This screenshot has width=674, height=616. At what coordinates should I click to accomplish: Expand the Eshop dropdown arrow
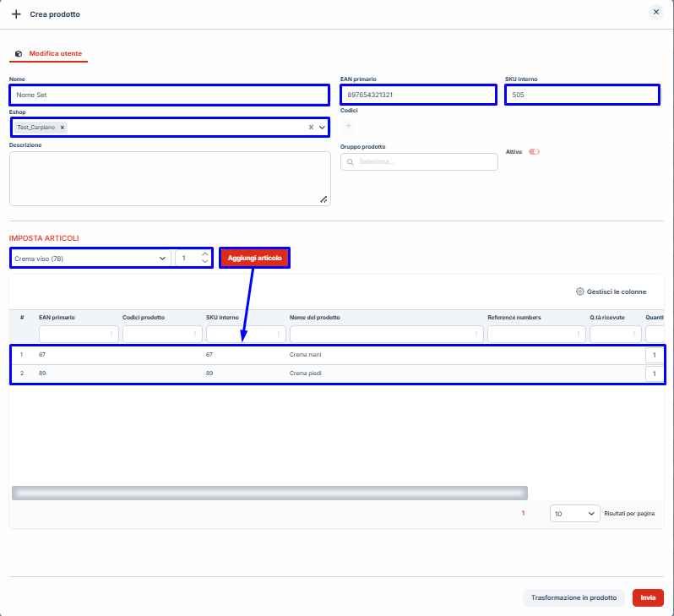click(322, 128)
